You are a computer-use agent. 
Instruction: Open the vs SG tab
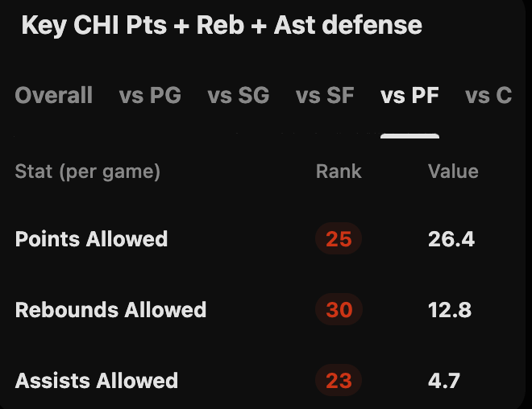pos(239,96)
